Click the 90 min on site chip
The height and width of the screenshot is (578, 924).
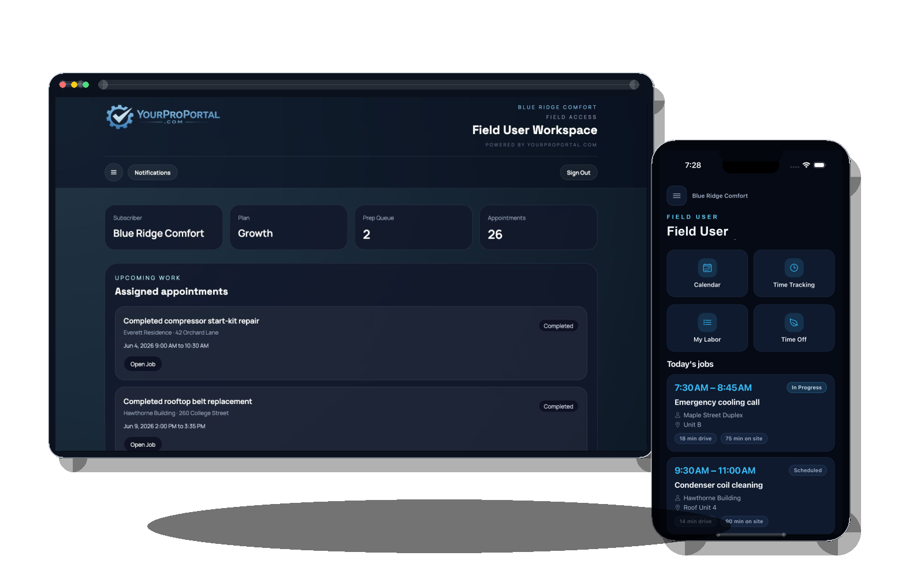(x=744, y=521)
